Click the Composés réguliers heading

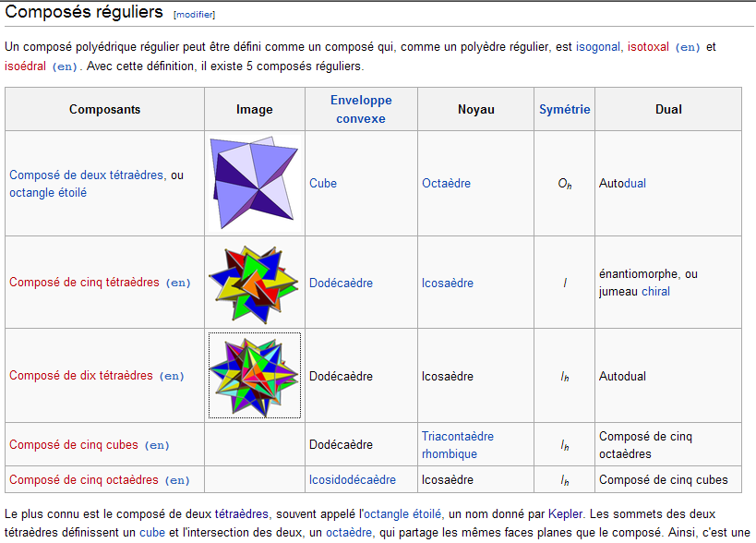(x=84, y=12)
